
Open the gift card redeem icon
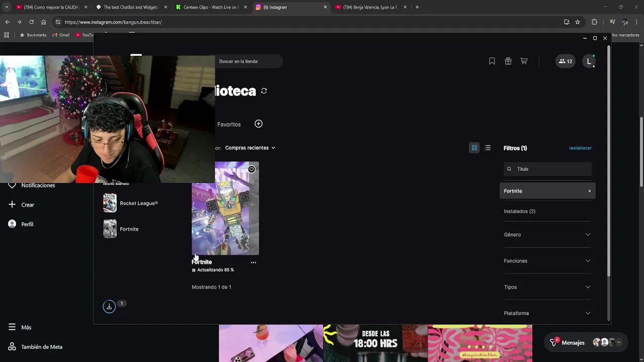point(508,61)
